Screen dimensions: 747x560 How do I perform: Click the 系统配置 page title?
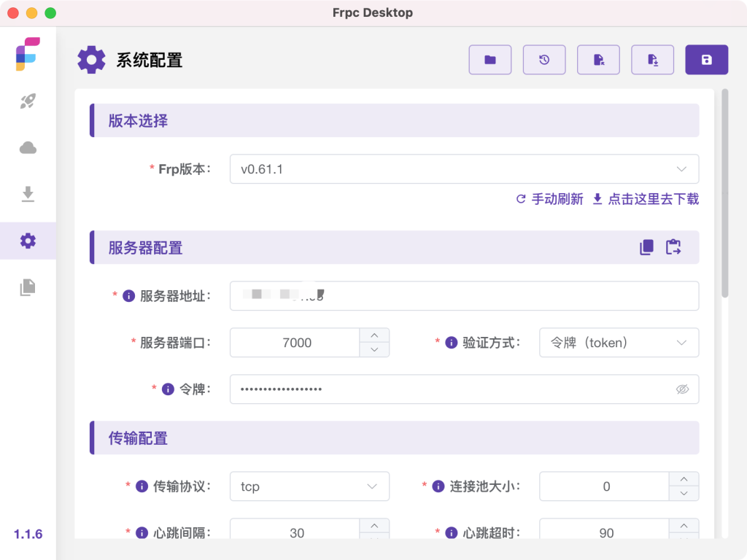click(149, 60)
